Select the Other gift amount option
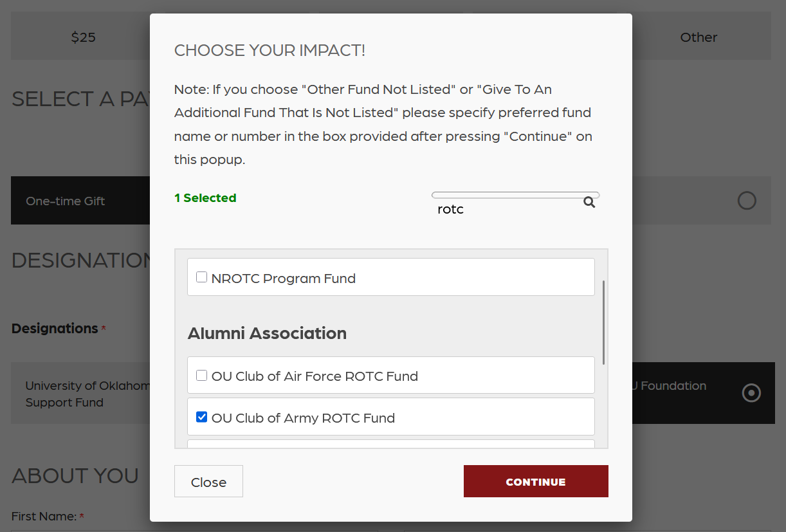The image size is (786, 532). tap(699, 37)
